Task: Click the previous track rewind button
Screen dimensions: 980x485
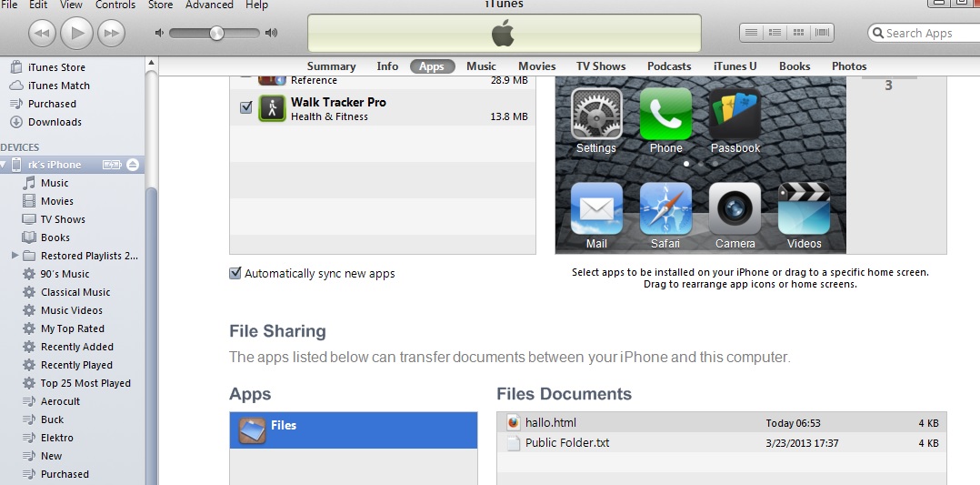Action: [42, 33]
